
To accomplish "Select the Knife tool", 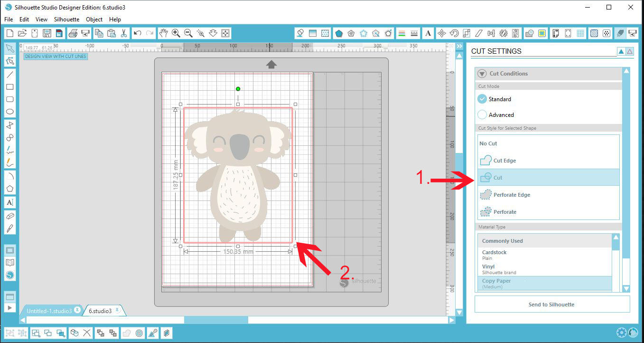I will click(9, 228).
